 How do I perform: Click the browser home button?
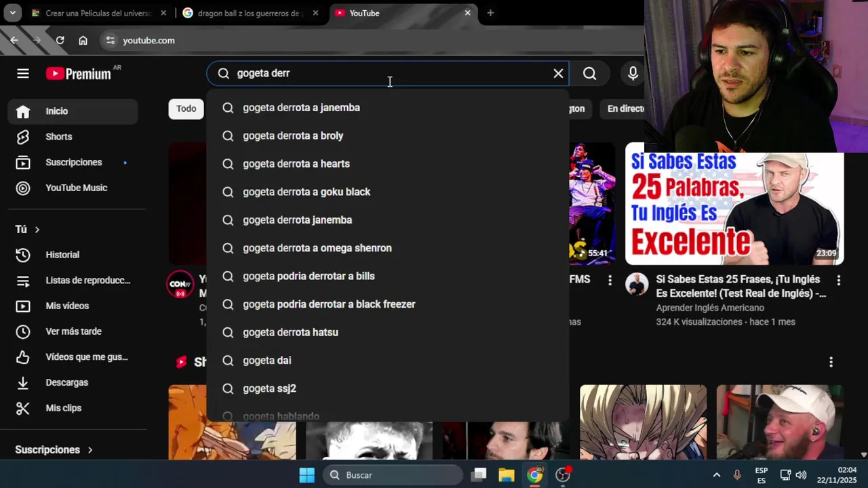(83, 41)
